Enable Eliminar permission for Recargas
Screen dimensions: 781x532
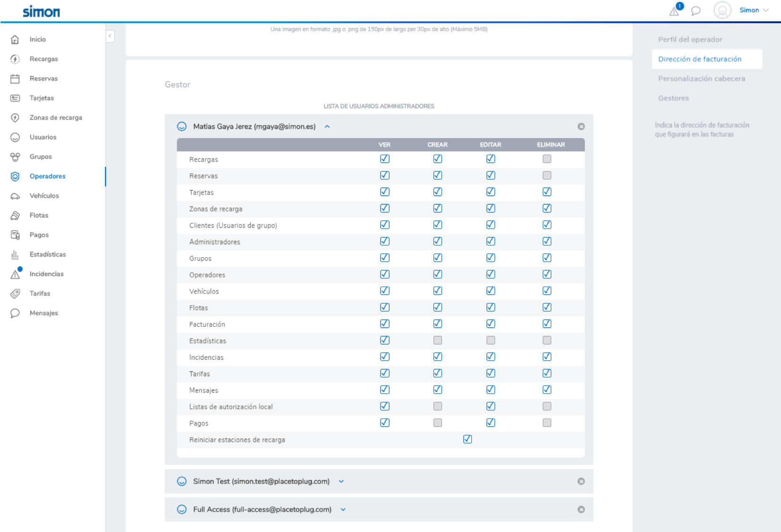[x=547, y=159]
